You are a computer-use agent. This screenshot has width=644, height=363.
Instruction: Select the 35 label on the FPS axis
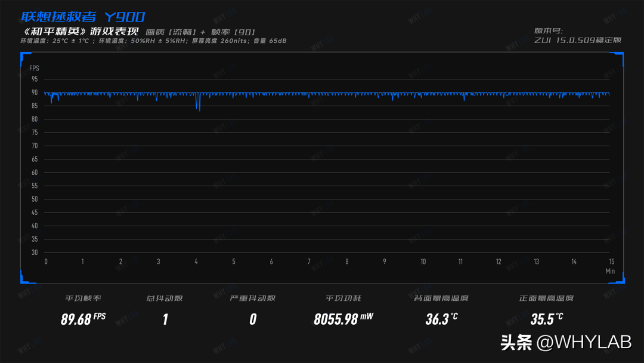(35, 239)
